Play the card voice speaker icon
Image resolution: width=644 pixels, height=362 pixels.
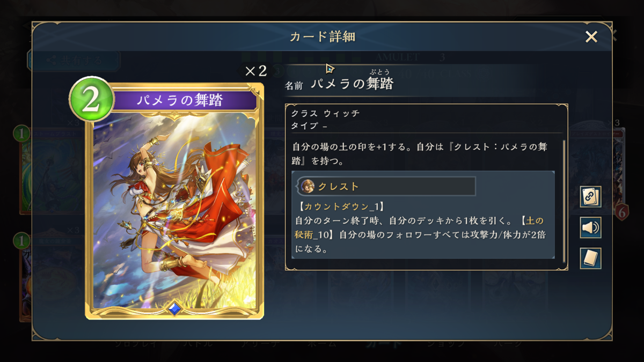pos(590,228)
